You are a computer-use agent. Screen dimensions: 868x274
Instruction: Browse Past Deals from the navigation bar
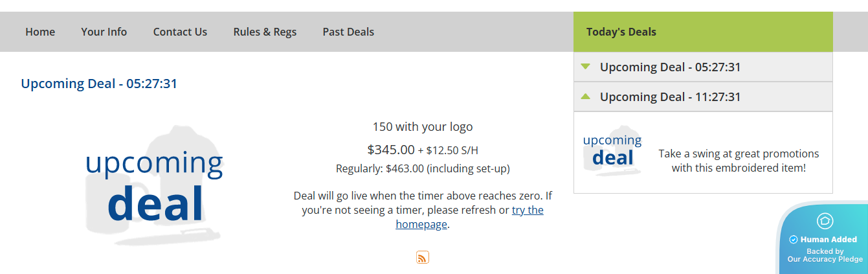[x=348, y=32]
